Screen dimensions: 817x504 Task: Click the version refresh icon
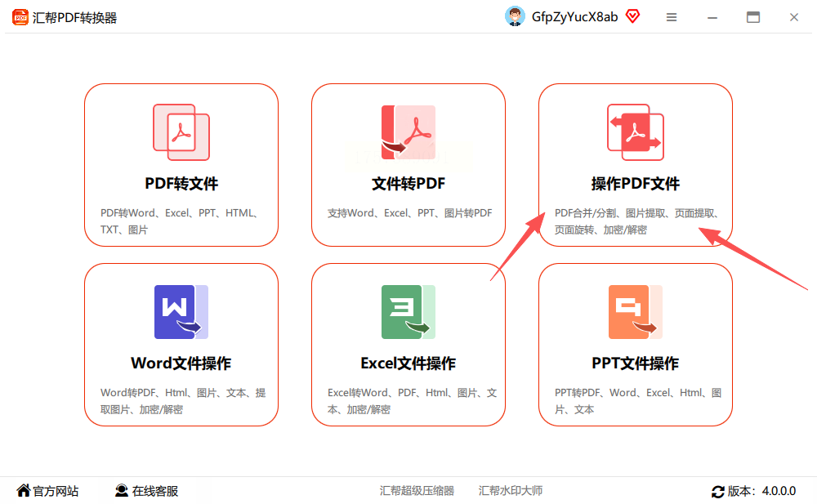tap(718, 491)
